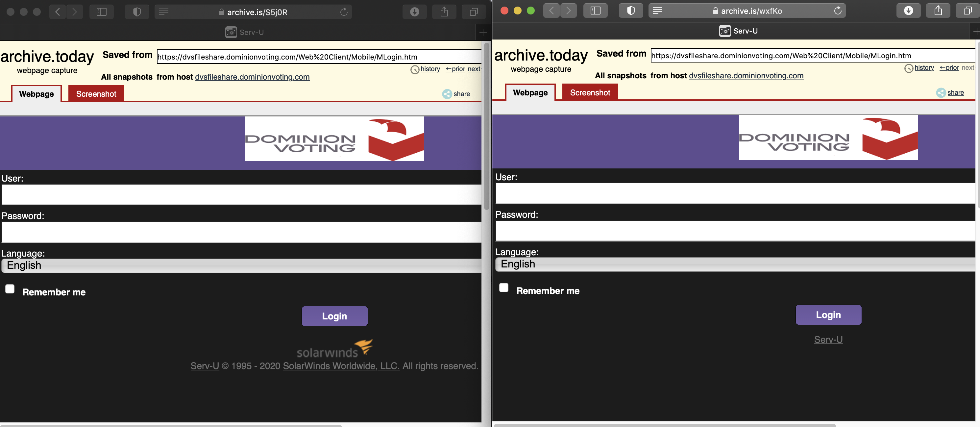Go forward in left Safari window
Screen dimensions: 980x427
(x=75, y=12)
